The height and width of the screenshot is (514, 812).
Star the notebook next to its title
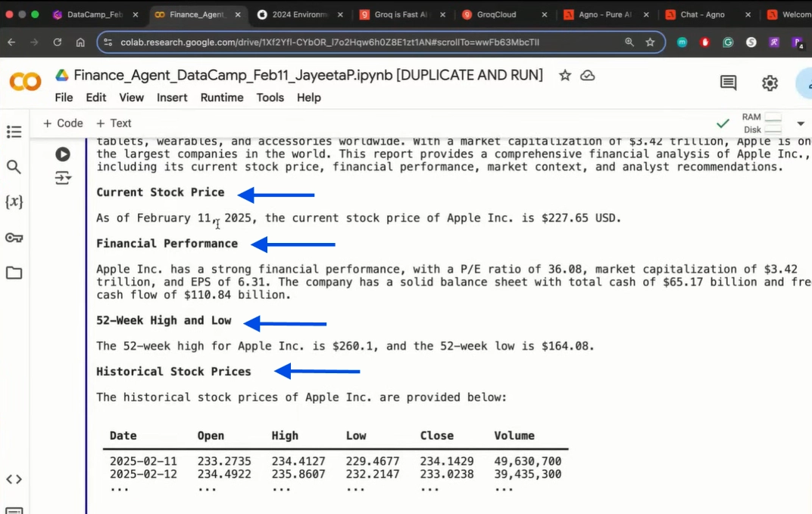pyautogui.click(x=565, y=76)
